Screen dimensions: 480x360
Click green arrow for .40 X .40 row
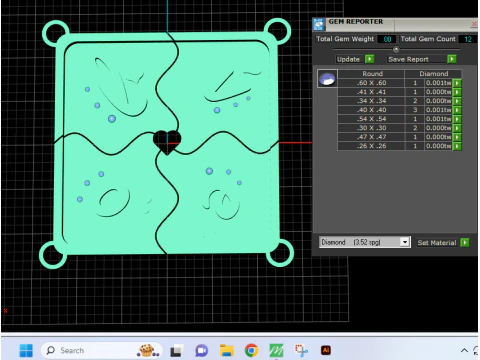pos(457,110)
